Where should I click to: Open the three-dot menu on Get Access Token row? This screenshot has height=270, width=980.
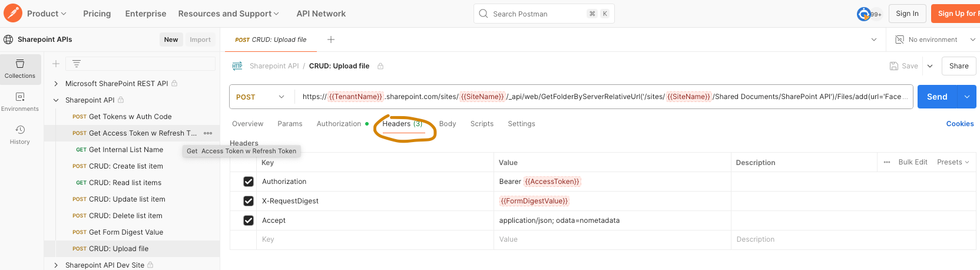(208, 133)
